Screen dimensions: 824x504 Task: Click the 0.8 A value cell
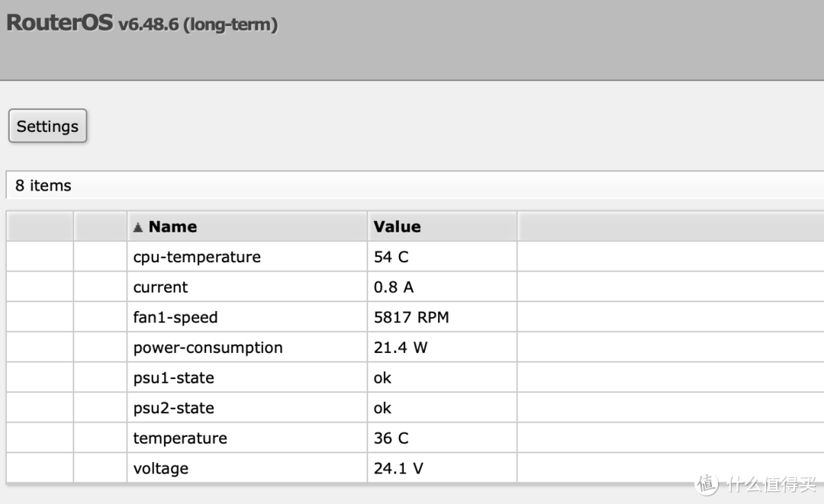click(x=394, y=287)
